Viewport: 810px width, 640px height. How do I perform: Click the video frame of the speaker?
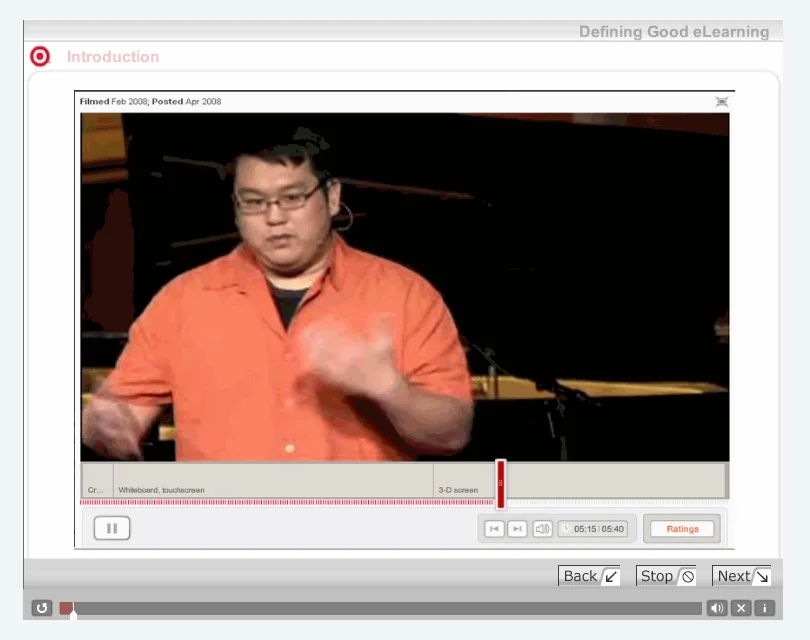pos(405,287)
